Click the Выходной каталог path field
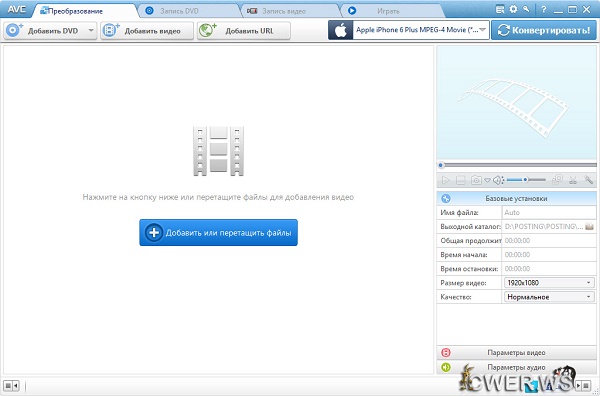This screenshot has width=600, height=396. tap(543, 227)
